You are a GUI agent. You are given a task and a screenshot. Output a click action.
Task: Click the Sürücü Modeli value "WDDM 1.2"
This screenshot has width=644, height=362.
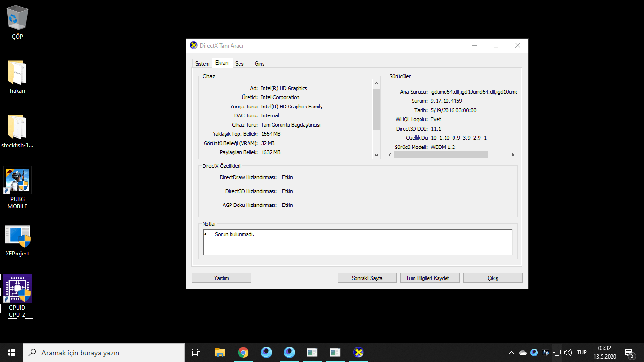443,147
